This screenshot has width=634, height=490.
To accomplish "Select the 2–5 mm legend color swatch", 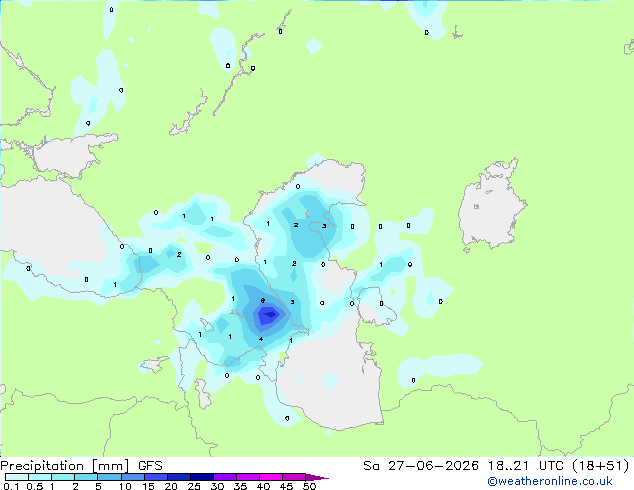I will click(86, 477).
